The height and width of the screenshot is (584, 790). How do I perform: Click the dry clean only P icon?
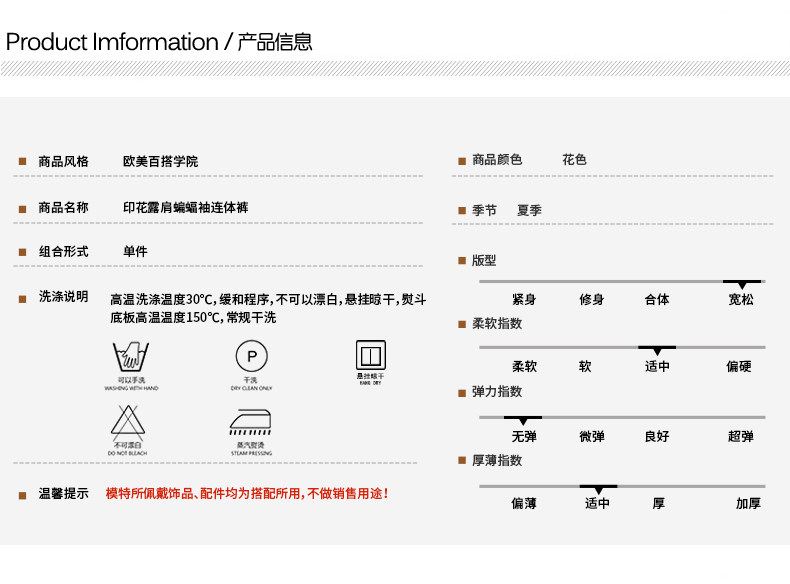251,356
